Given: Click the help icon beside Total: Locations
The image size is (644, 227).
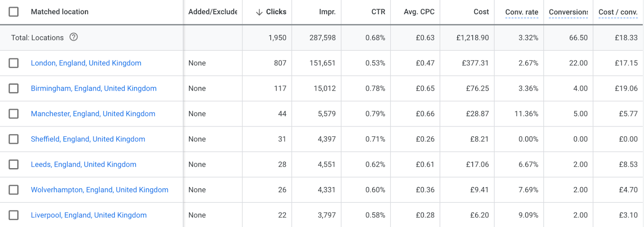Looking at the screenshot, I should click(x=74, y=37).
